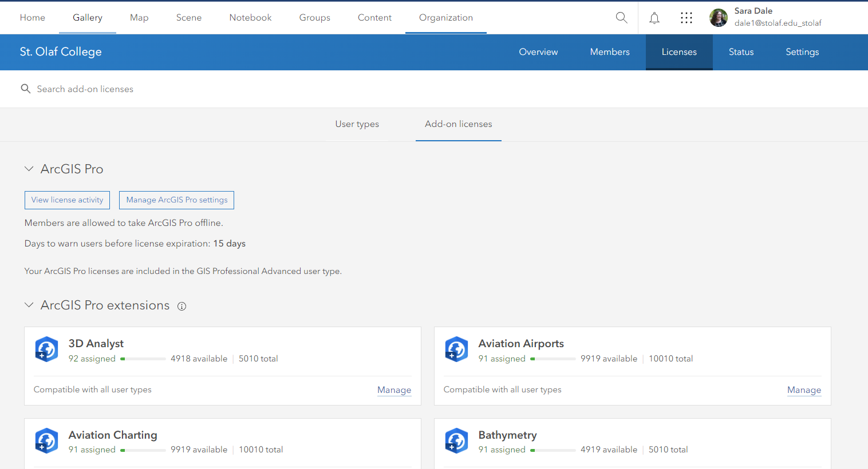Open the search magnifier in the top bar
868x469 pixels.
[621, 18]
